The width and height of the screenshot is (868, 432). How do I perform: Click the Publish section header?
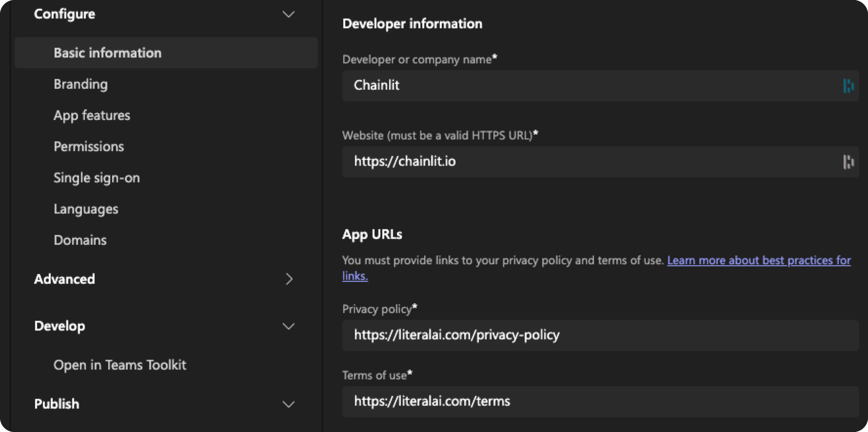(x=57, y=404)
